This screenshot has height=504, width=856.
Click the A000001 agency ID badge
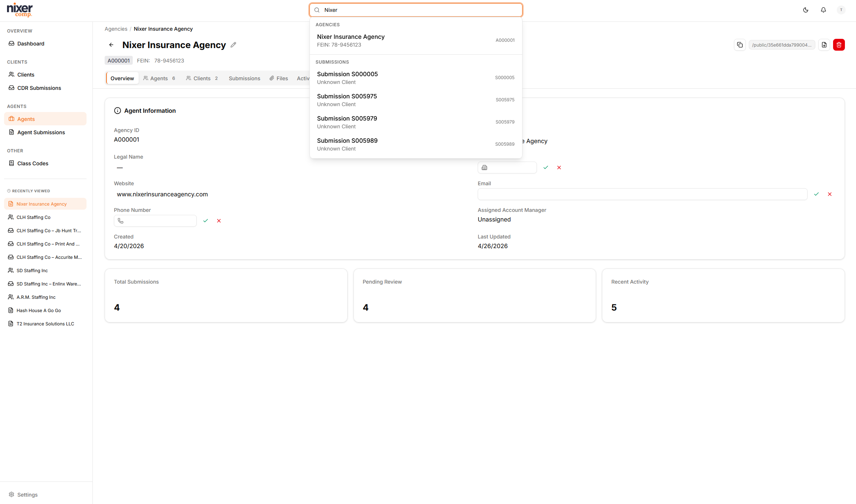pos(119,61)
